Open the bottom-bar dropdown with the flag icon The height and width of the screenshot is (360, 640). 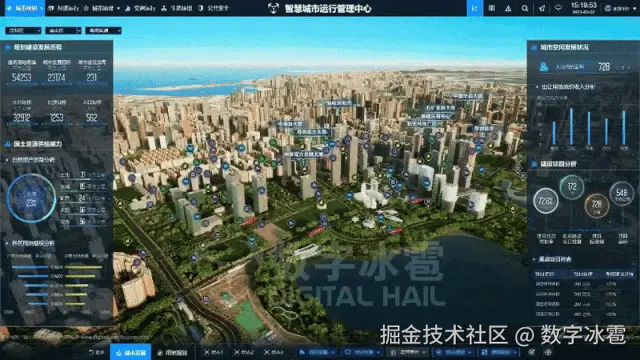pos(318,352)
